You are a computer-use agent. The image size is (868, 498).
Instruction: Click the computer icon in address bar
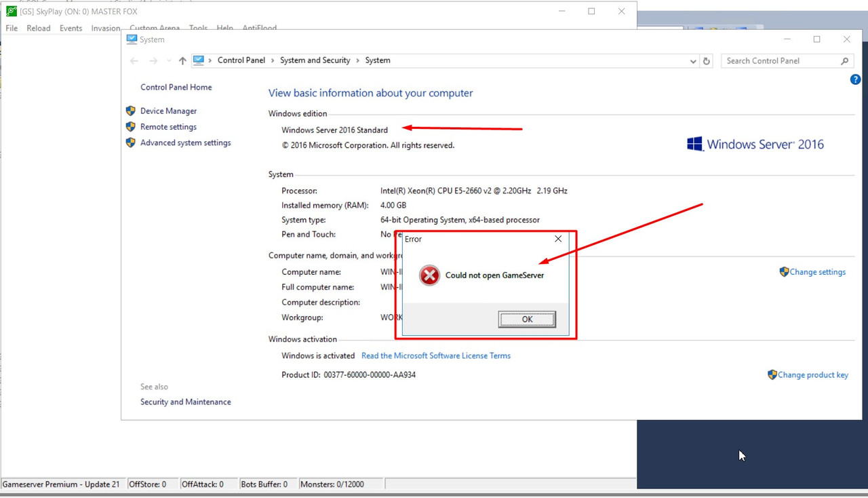tap(199, 60)
